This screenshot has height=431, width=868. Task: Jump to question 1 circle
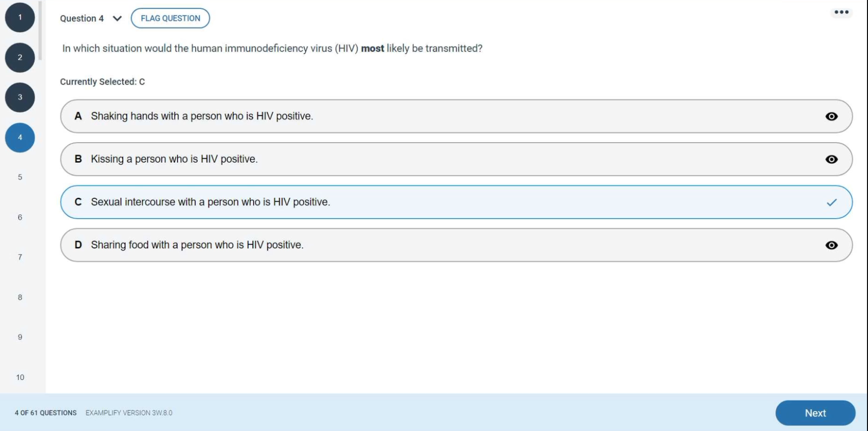tap(20, 17)
